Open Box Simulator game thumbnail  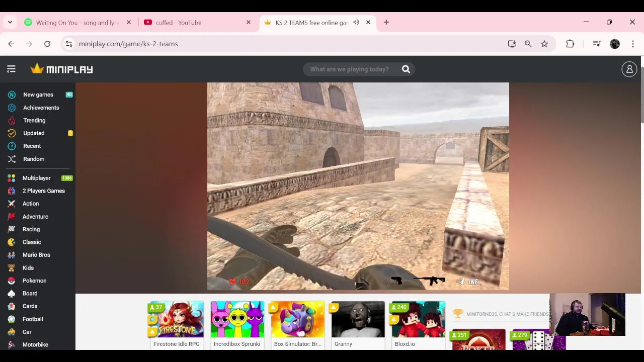tap(297, 320)
